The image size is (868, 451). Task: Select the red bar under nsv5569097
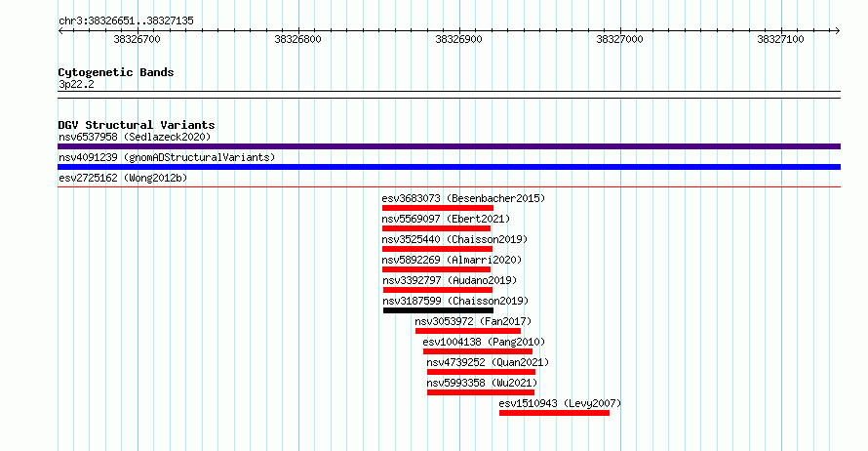[x=436, y=228]
